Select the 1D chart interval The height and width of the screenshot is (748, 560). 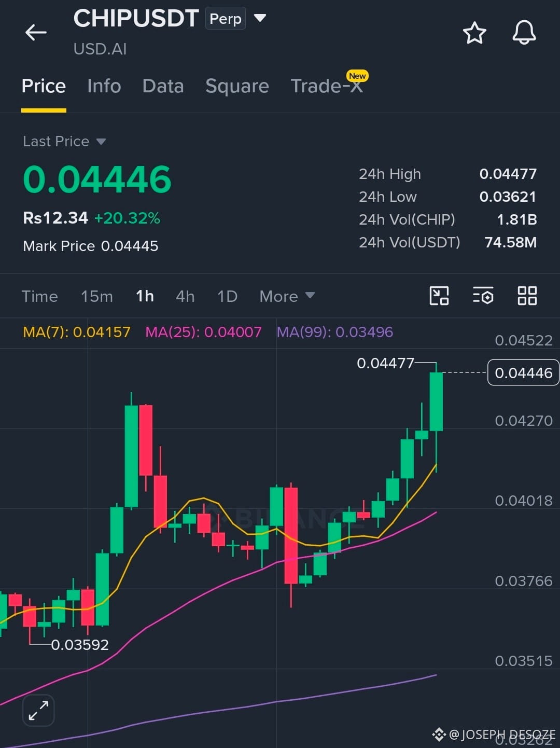pyautogui.click(x=227, y=296)
